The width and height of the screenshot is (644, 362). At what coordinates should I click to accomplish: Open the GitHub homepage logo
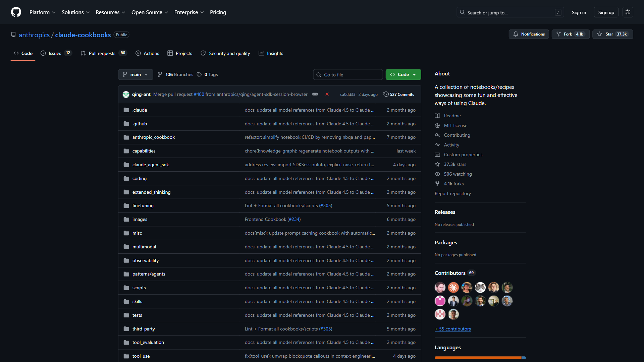(16, 12)
